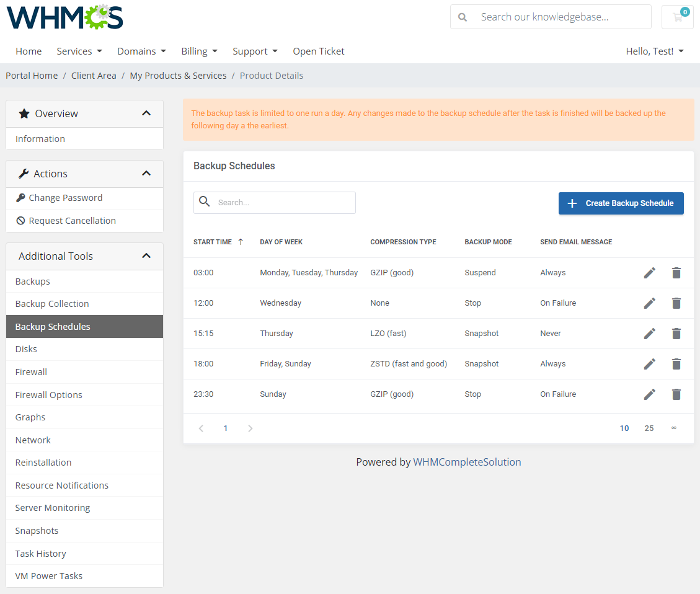The width and height of the screenshot is (700, 594).
Task: Collapse the Overview panel
Action: 146,113
